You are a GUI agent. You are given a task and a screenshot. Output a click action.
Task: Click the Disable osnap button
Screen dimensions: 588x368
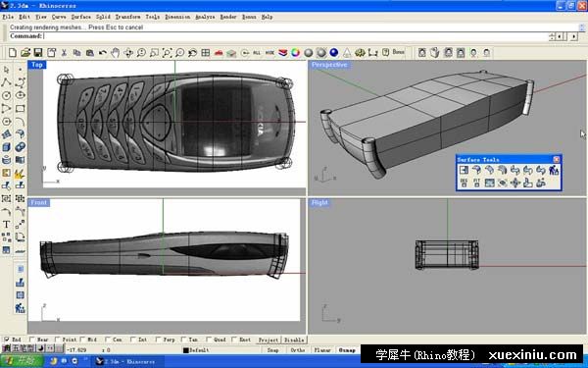(294, 340)
